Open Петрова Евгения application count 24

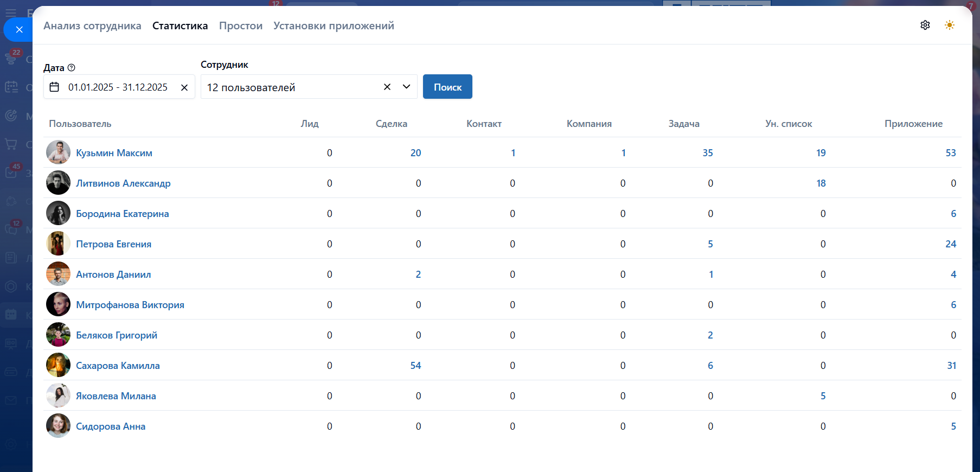point(950,244)
